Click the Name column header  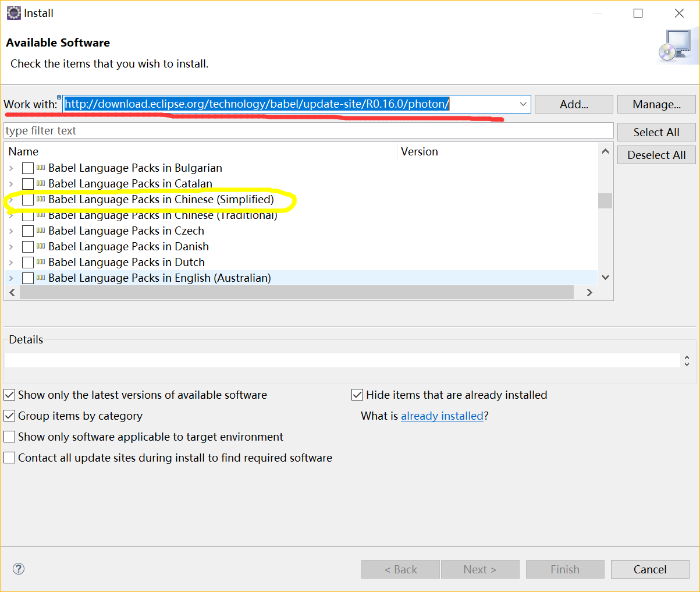[201, 151]
